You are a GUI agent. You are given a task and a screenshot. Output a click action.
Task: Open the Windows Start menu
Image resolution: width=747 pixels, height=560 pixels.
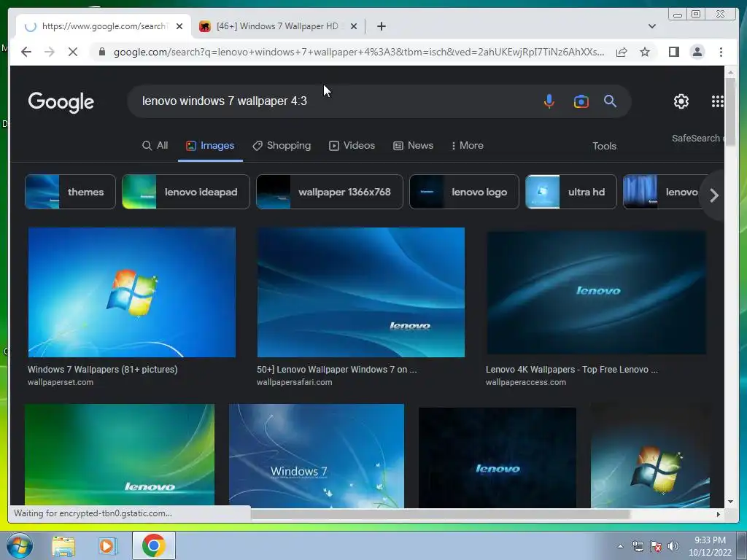click(20, 545)
